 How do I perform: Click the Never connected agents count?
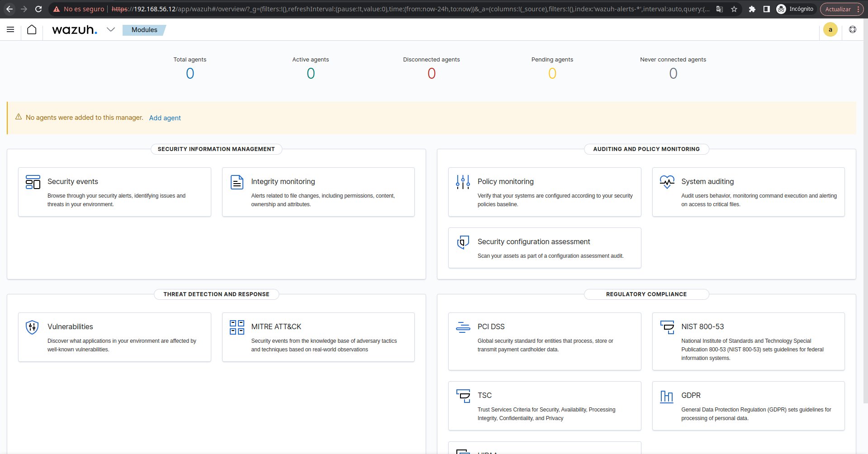673,73
